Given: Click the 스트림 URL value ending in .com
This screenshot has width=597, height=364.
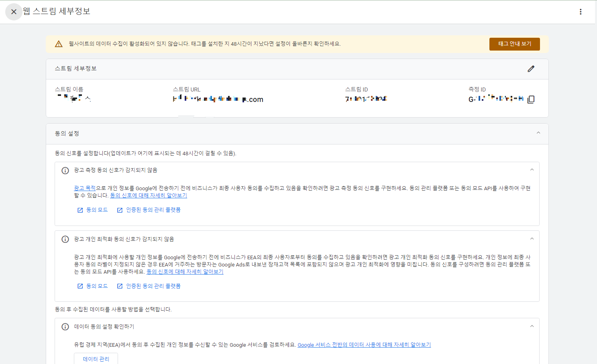Looking at the screenshot, I should [x=218, y=99].
